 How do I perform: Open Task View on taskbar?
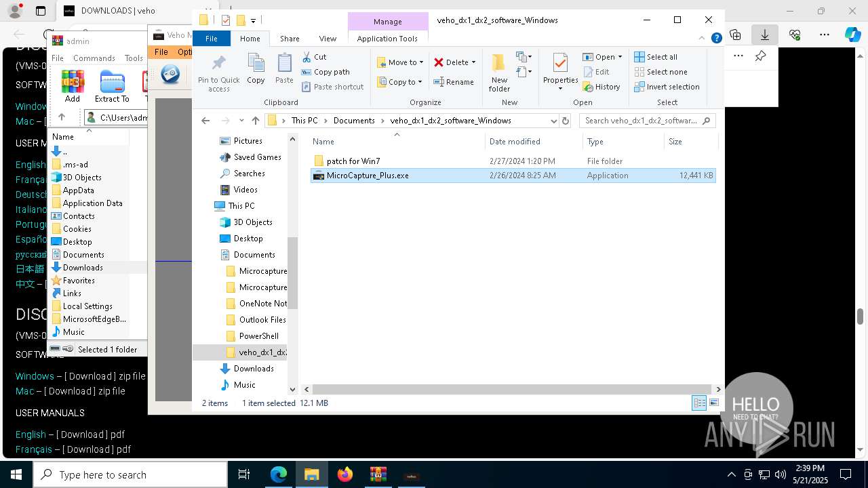point(244,474)
